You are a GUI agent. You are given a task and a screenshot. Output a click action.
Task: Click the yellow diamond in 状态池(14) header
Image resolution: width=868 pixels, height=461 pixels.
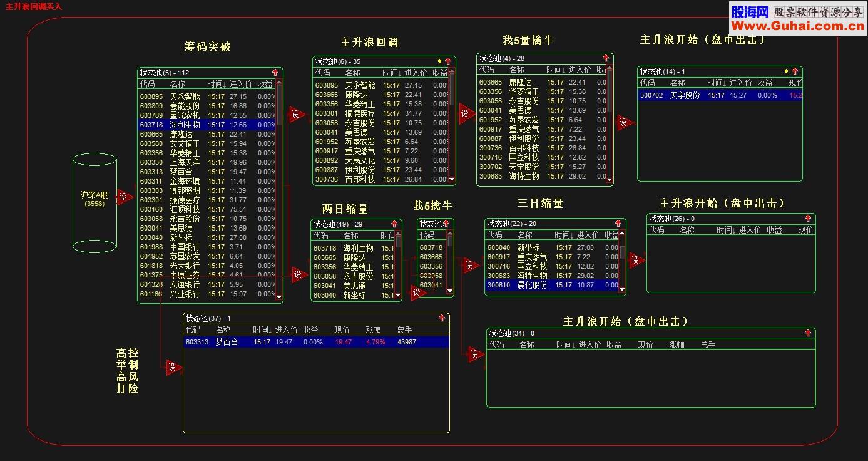point(786,71)
